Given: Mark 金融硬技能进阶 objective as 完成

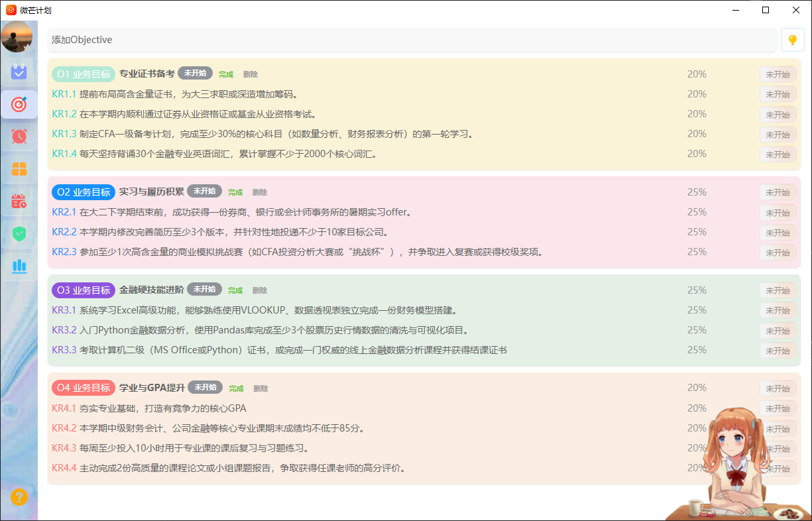Looking at the screenshot, I should 235,290.
